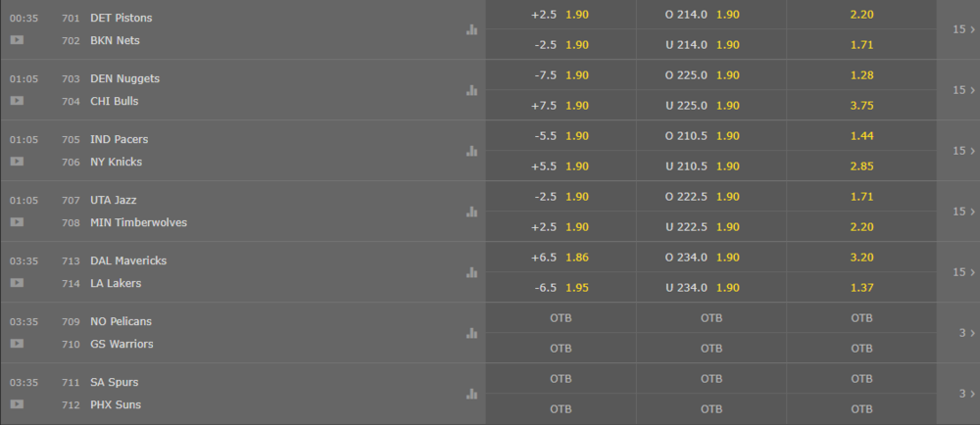Pick NY Knicks moneyline 2.85
This screenshot has width=980, height=425.
(x=861, y=166)
